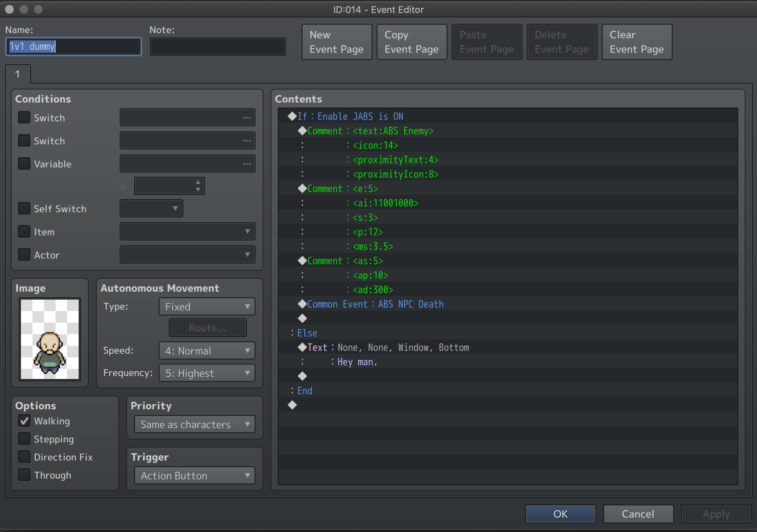This screenshot has height=532, width=757.
Task: Enable the Actor condition checkbox
Action: 24,254
